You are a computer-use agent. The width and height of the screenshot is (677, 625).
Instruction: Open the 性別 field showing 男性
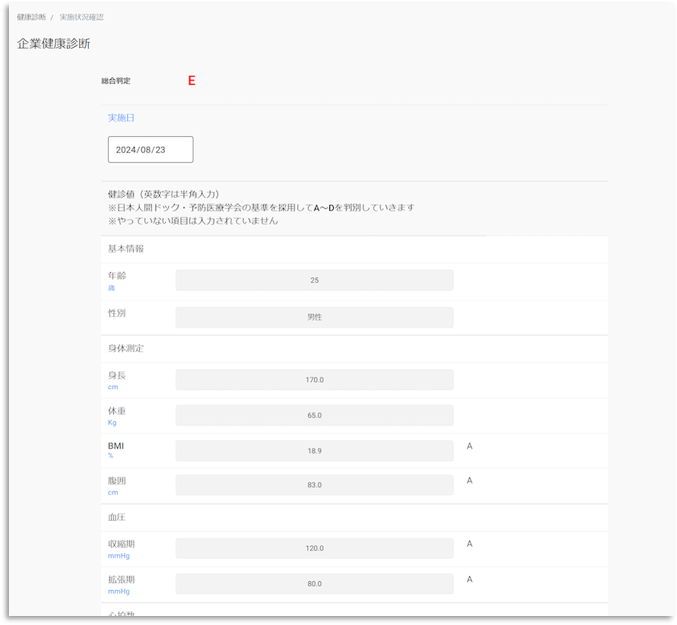click(314, 317)
